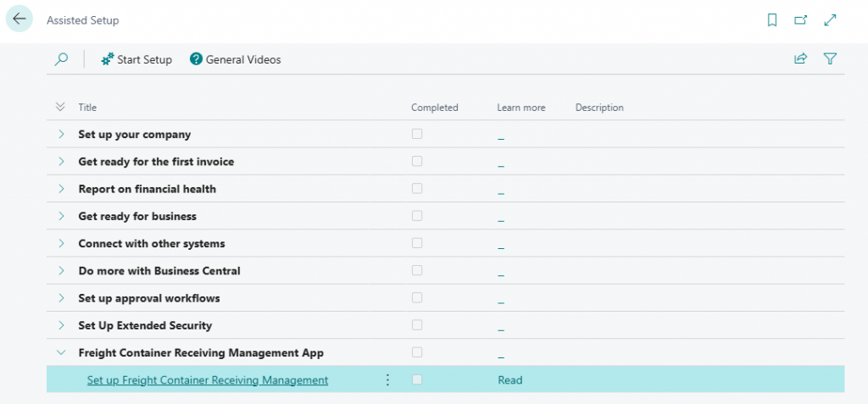Click the Learn more column header
This screenshot has width=868, height=404.
pyautogui.click(x=521, y=108)
